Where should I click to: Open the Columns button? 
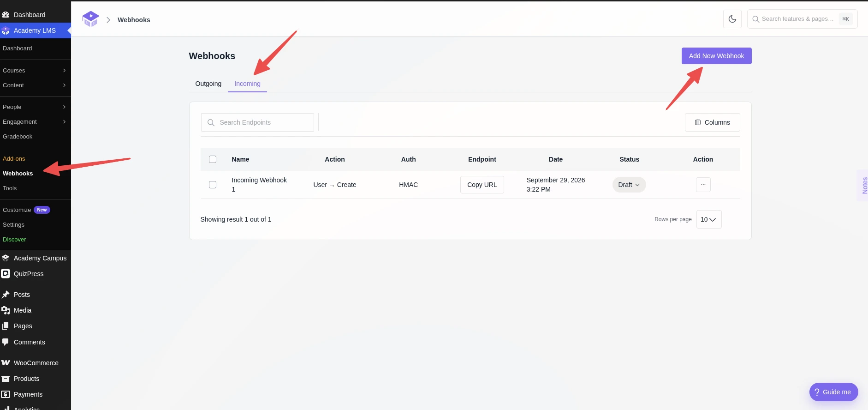point(713,122)
